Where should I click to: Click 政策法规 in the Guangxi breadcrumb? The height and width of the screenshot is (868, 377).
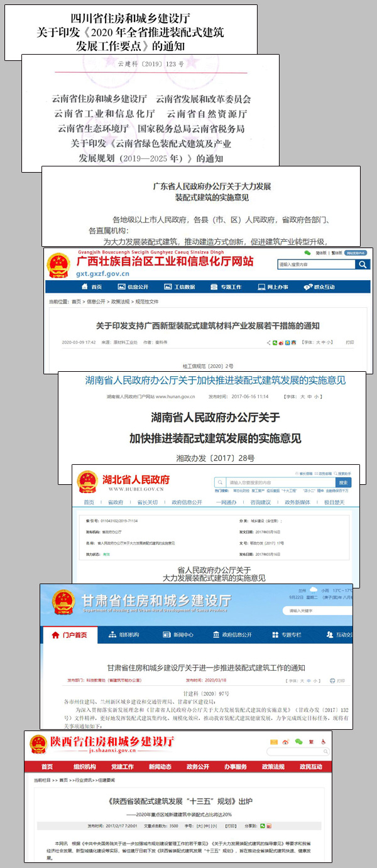[x=121, y=302]
